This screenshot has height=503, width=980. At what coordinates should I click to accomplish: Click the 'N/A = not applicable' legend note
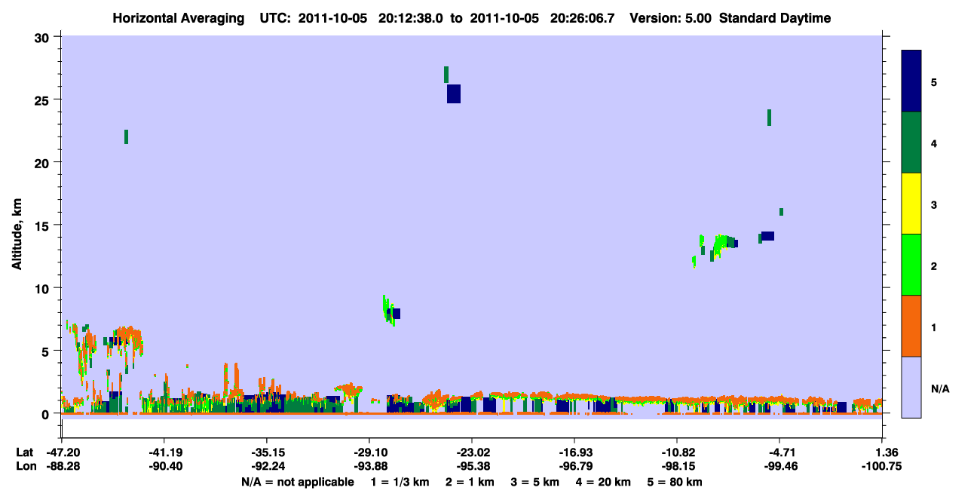coord(298,482)
